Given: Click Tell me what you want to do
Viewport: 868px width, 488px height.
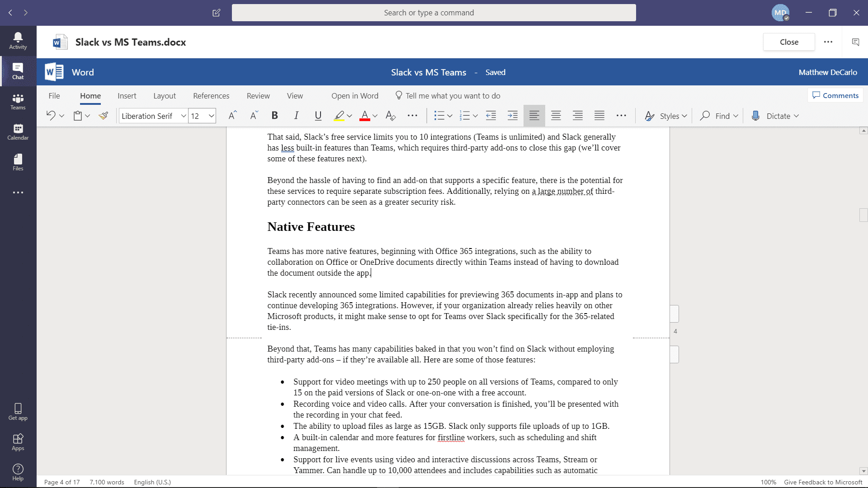Looking at the screenshot, I should point(448,96).
